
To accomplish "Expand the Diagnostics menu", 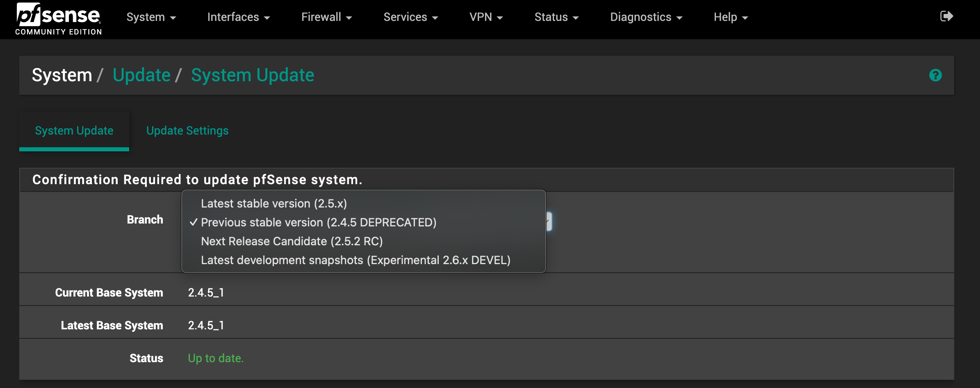I will point(646,17).
